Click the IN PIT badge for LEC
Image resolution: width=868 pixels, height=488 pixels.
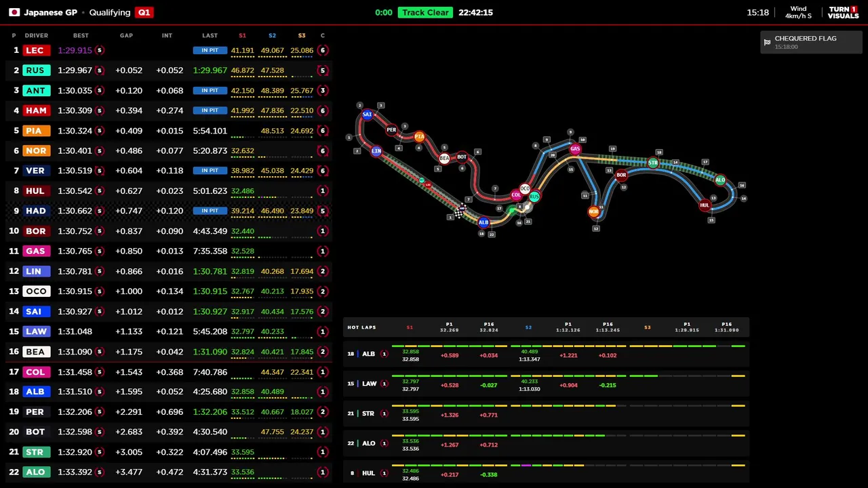(210, 50)
